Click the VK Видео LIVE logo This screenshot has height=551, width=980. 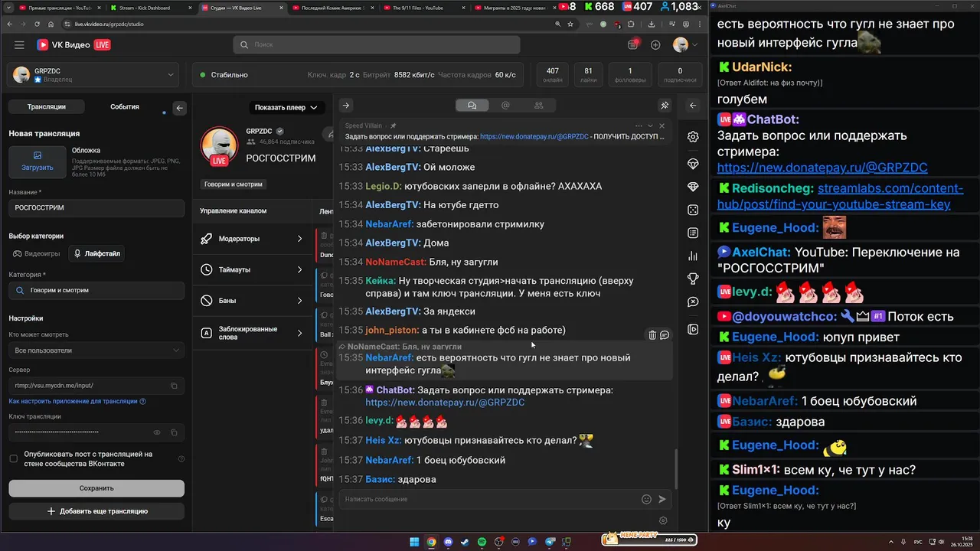tap(73, 45)
